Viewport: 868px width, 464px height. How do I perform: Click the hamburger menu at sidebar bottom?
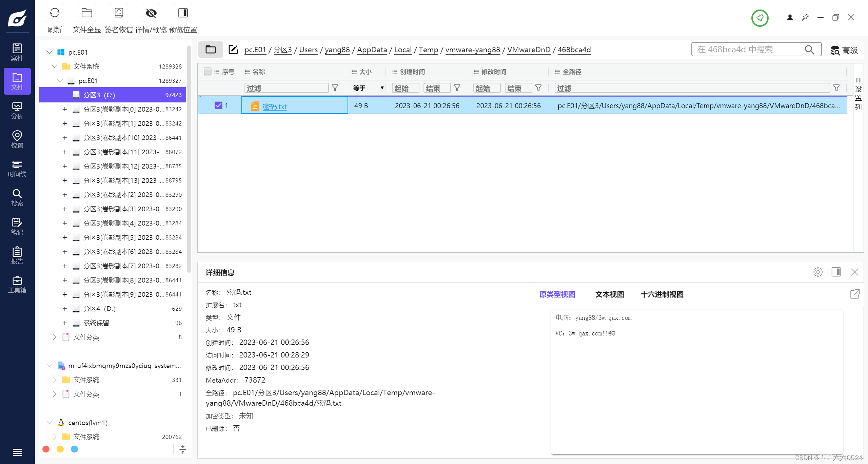[x=17, y=452]
